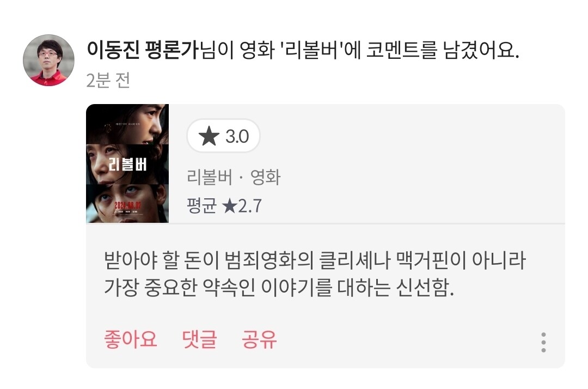Open the three-dot more options menu
This screenshot has height=389, width=588.
pos(543,342)
